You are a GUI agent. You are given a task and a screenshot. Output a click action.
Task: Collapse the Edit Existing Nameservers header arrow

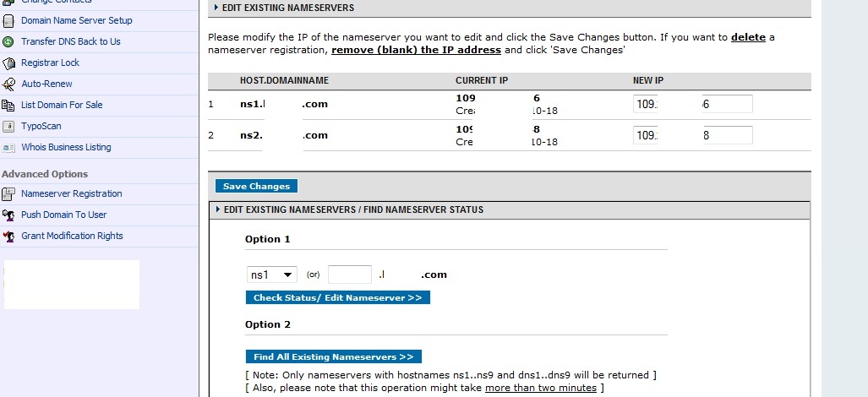click(x=216, y=8)
